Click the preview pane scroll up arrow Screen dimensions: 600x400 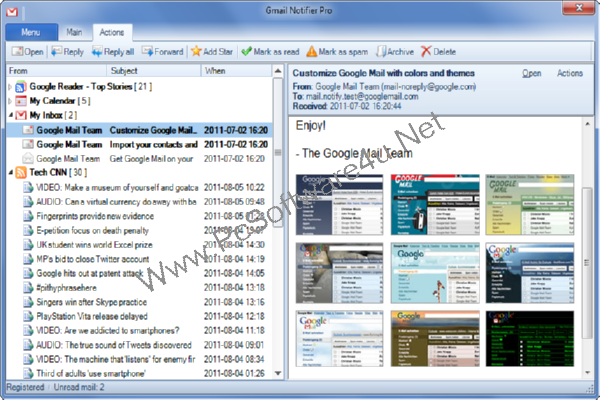point(587,124)
